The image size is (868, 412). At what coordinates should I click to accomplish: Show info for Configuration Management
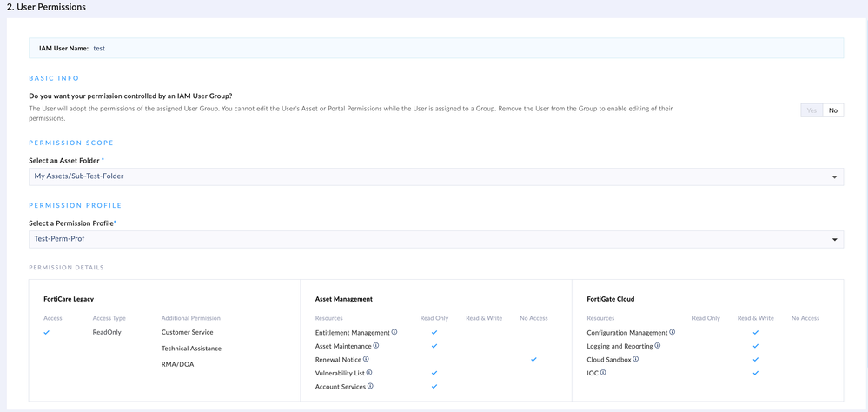tap(673, 332)
